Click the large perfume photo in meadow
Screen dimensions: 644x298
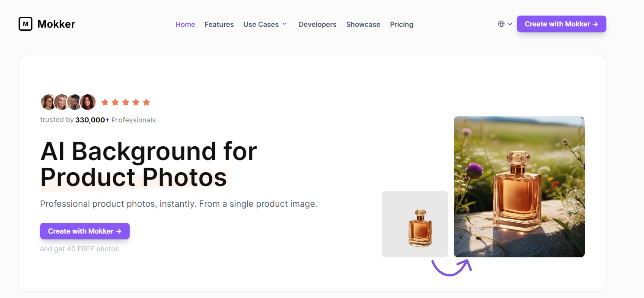519,187
